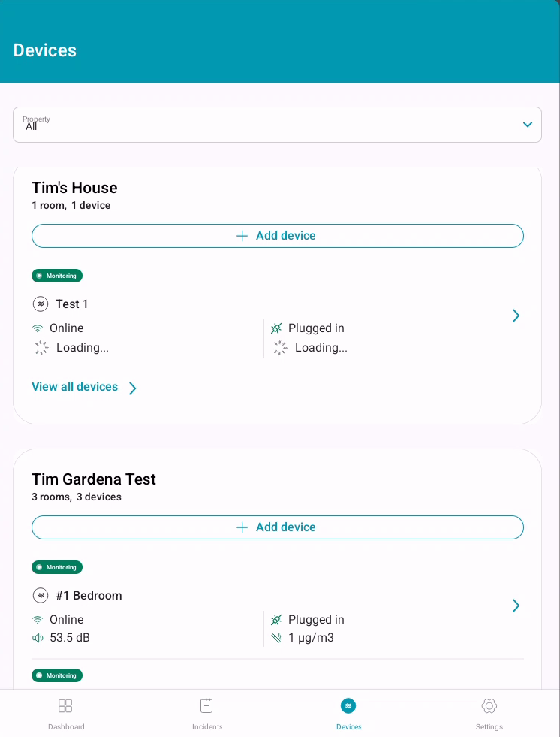
Task: Click #1 Bedroom Plugged in icon
Action: (x=276, y=620)
